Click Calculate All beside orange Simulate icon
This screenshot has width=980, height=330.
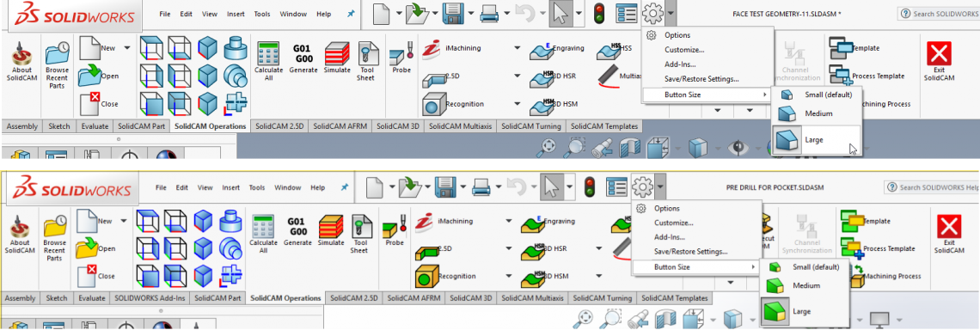click(263, 233)
